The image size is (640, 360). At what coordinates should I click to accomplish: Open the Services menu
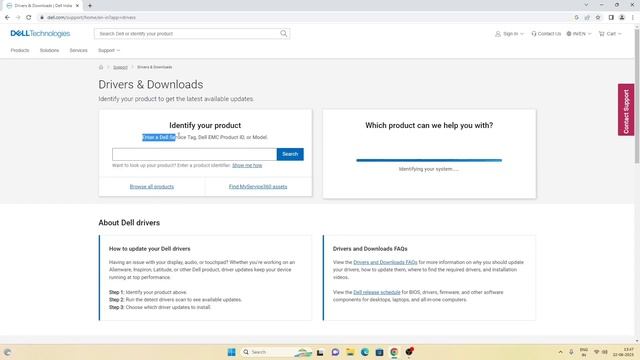coord(78,50)
